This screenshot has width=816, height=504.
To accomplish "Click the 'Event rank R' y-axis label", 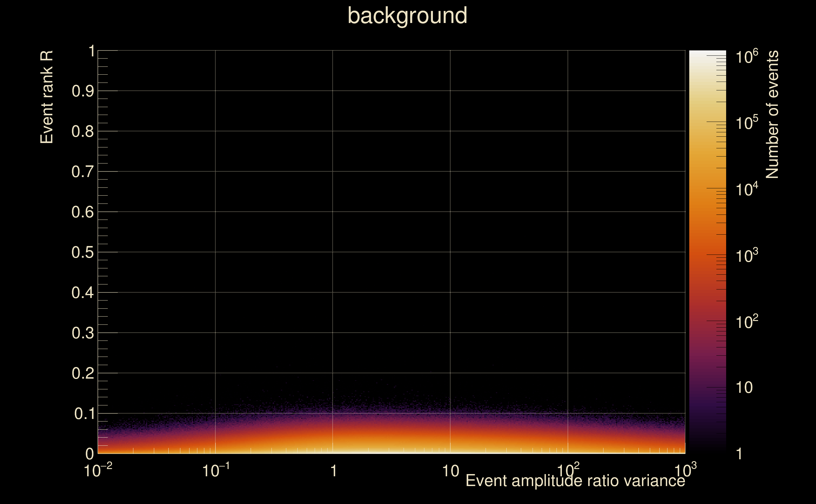I will [47, 97].
